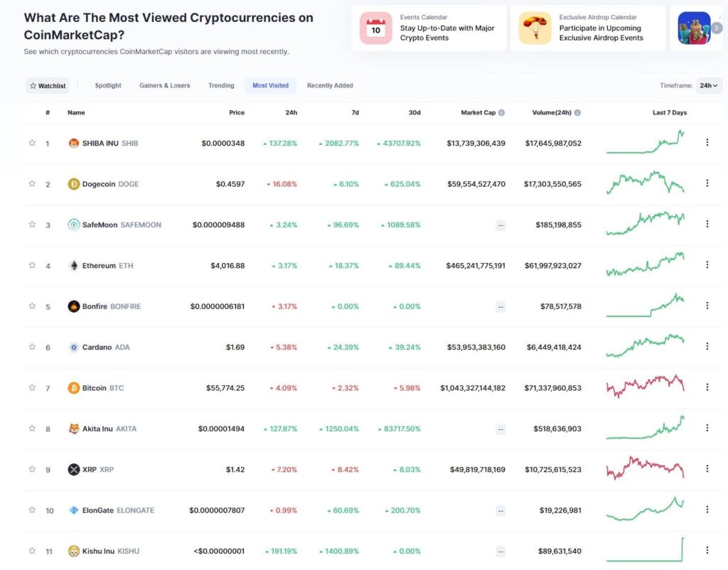Star SHIBA INU to add to watchlist
Viewport: 728px width, 570px height.
click(x=32, y=143)
